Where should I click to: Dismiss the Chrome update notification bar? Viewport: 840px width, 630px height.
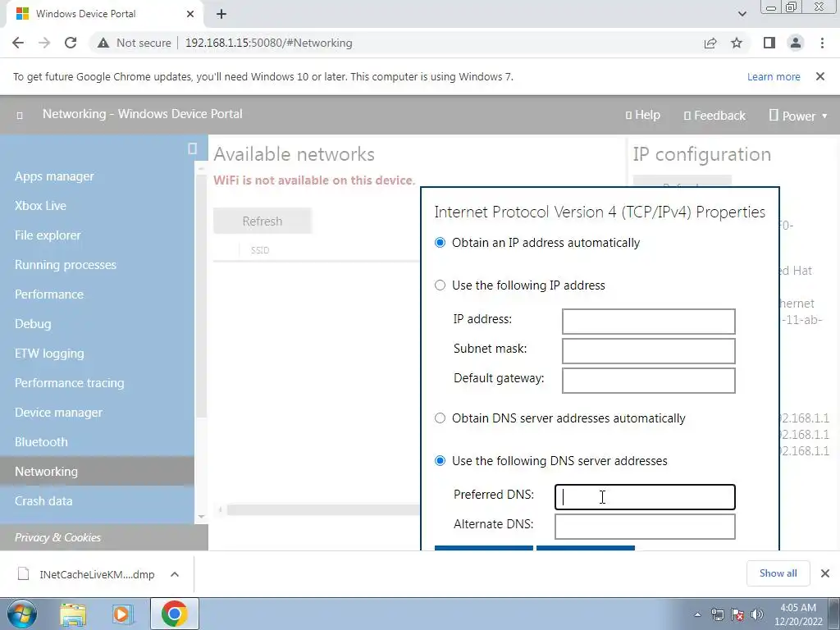click(820, 76)
